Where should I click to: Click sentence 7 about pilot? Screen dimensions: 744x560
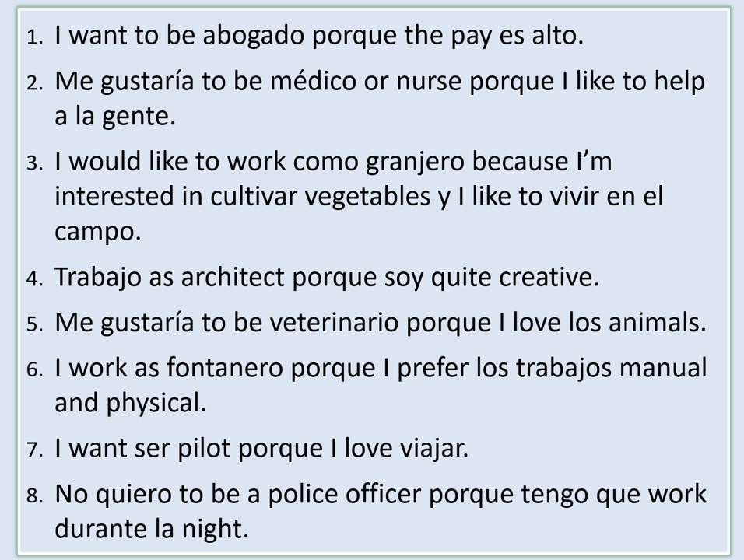coord(261,448)
